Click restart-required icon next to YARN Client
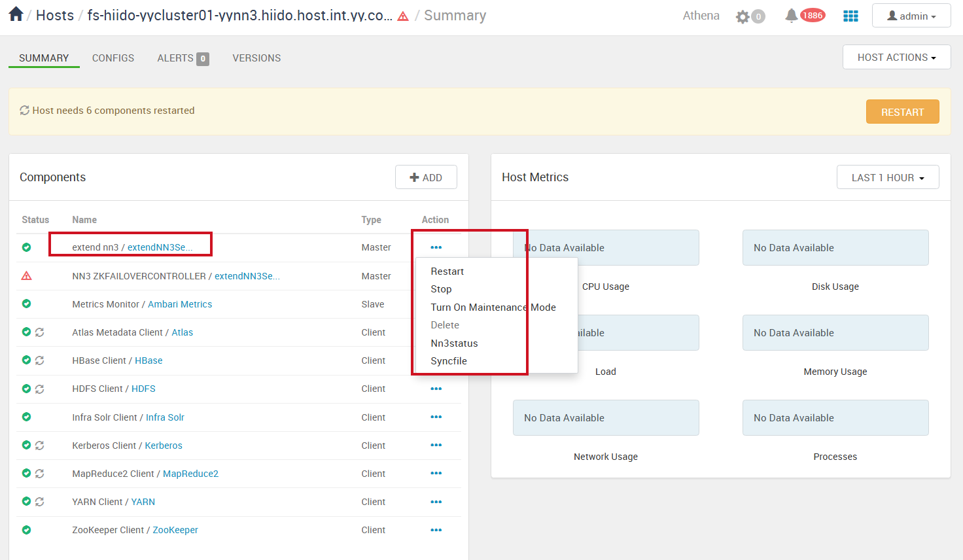 coord(40,502)
